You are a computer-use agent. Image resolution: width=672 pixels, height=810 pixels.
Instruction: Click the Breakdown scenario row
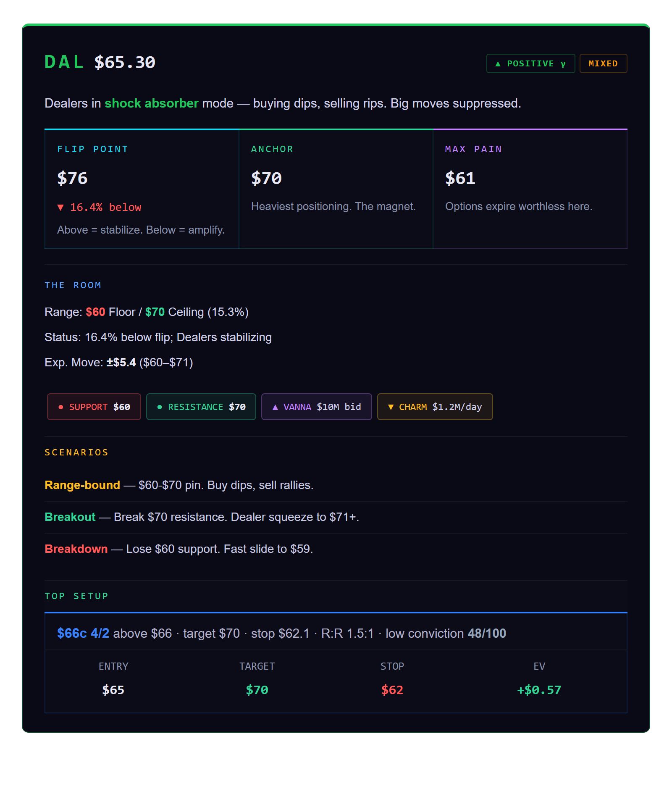pyautogui.click(x=336, y=549)
